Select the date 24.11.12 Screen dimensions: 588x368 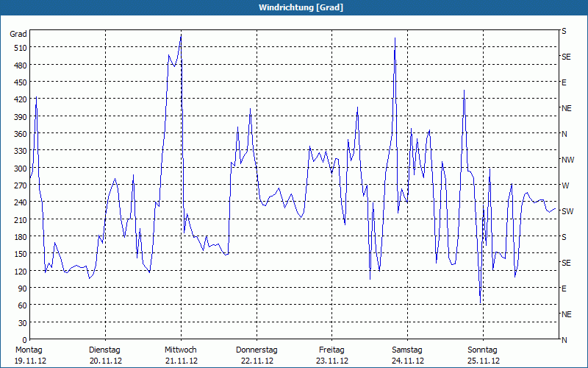point(408,361)
